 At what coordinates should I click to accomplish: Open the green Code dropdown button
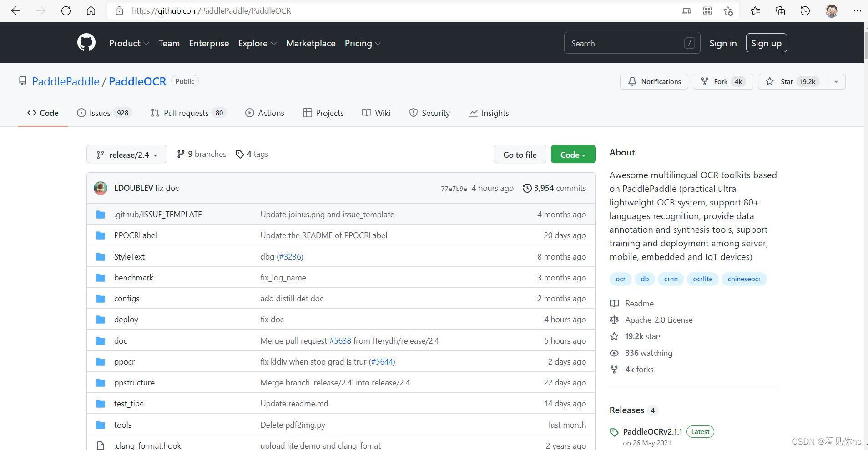click(x=573, y=155)
